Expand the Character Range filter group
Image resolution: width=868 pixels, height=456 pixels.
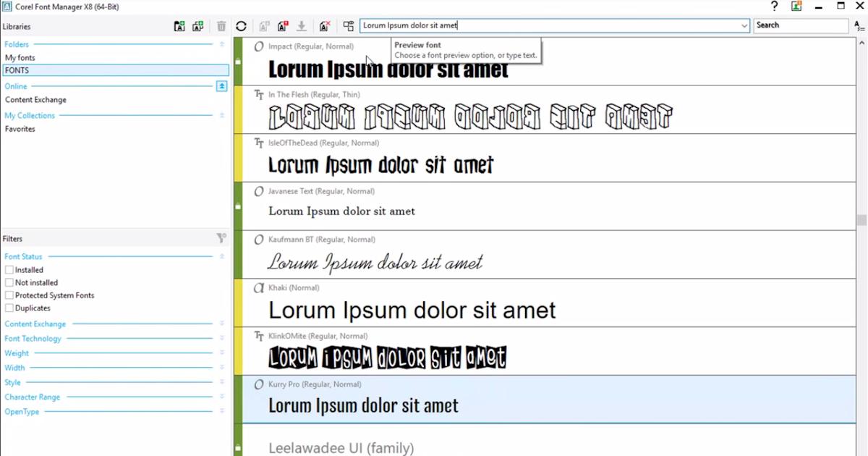(x=222, y=397)
